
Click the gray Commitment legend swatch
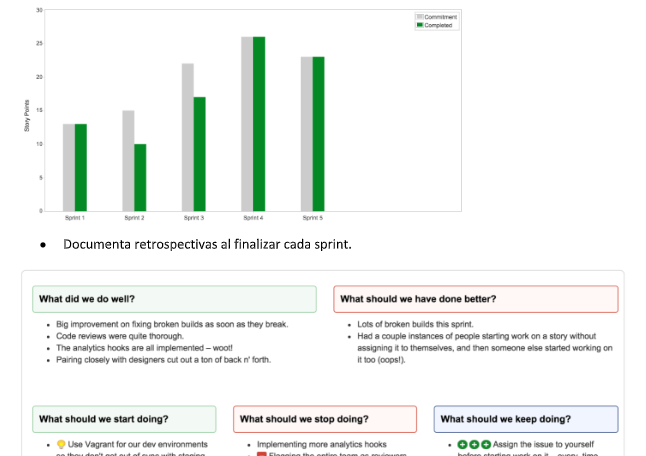(x=420, y=17)
